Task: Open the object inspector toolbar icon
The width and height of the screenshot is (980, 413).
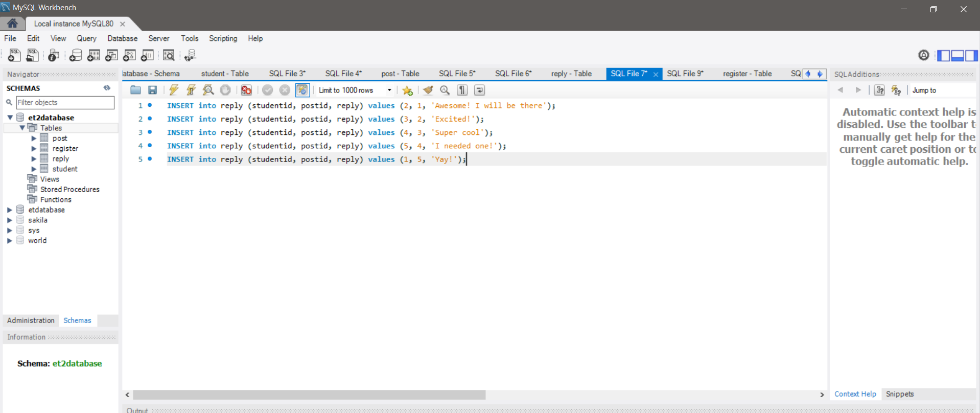Action: [x=54, y=55]
